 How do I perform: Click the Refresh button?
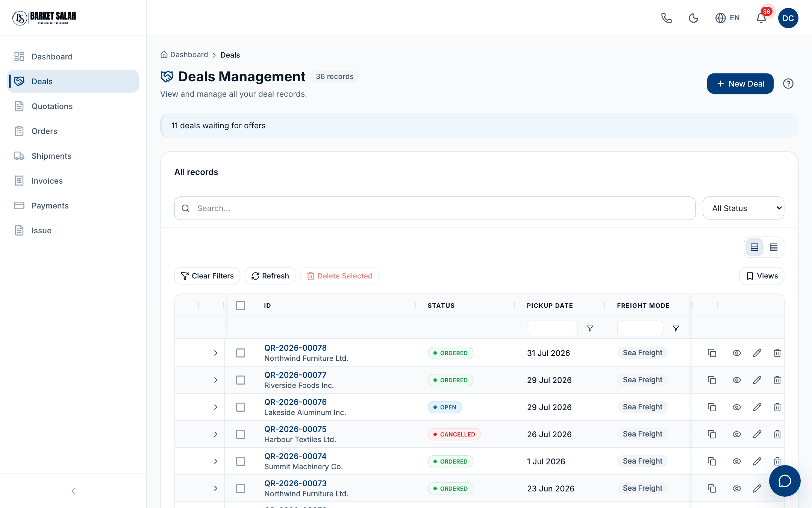pyautogui.click(x=270, y=276)
